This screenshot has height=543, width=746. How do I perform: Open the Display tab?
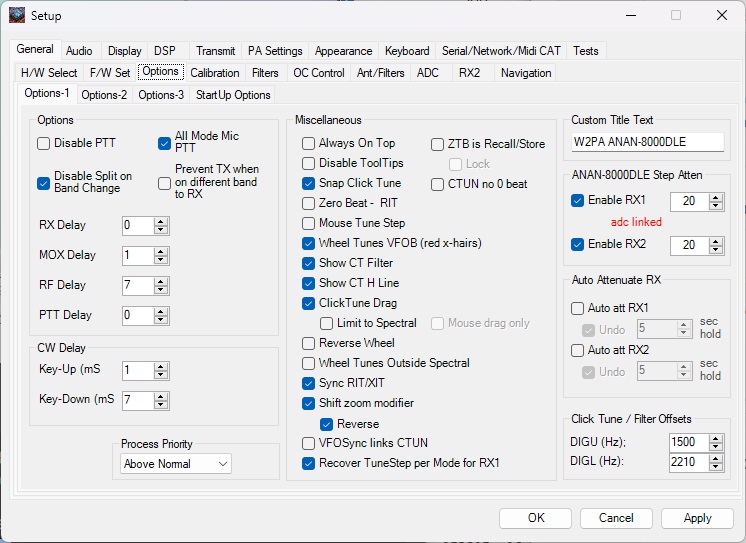[x=125, y=51]
